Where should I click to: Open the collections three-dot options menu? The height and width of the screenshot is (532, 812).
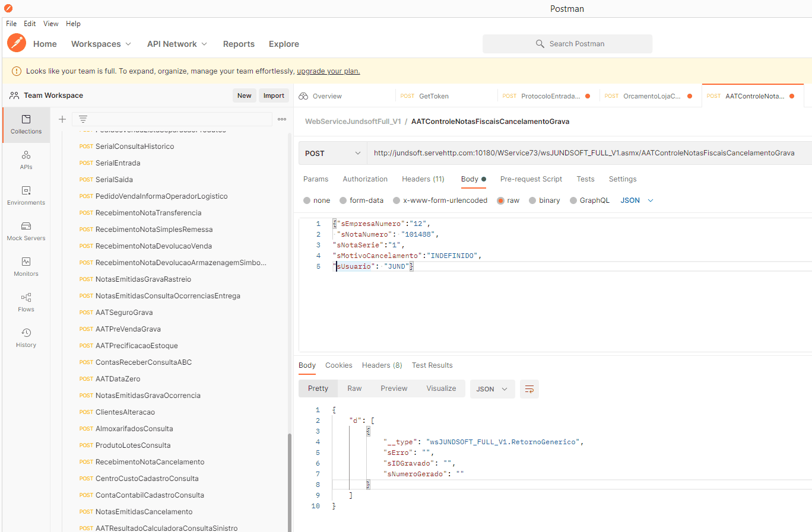pos(282,119)
